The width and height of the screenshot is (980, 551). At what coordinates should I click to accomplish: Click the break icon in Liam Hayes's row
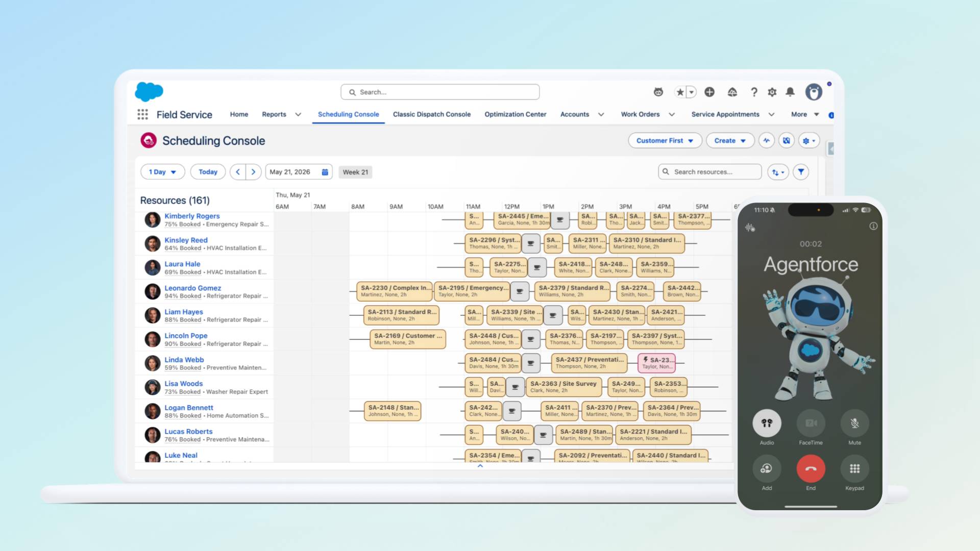coord(553,315)
